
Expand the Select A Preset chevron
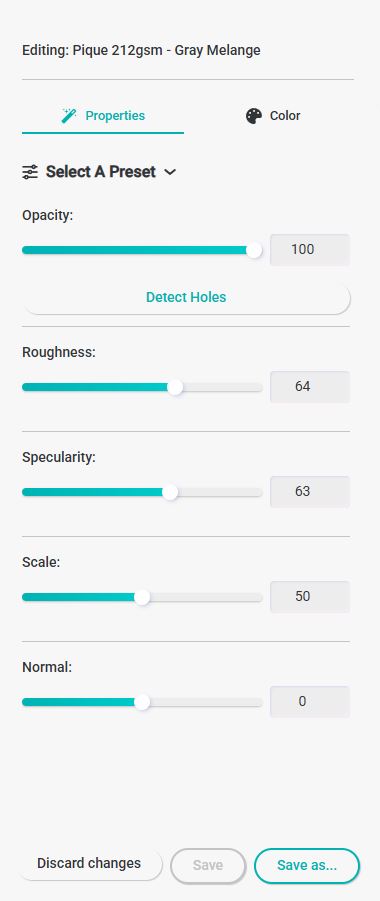pyautogui.click(x=170, y=172)
